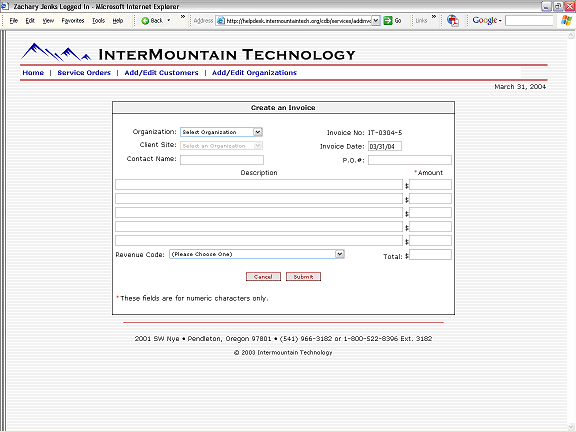Viewport: 576px width, 432px height.
Task: Click the third Amount field
Action: coord(431,212)
